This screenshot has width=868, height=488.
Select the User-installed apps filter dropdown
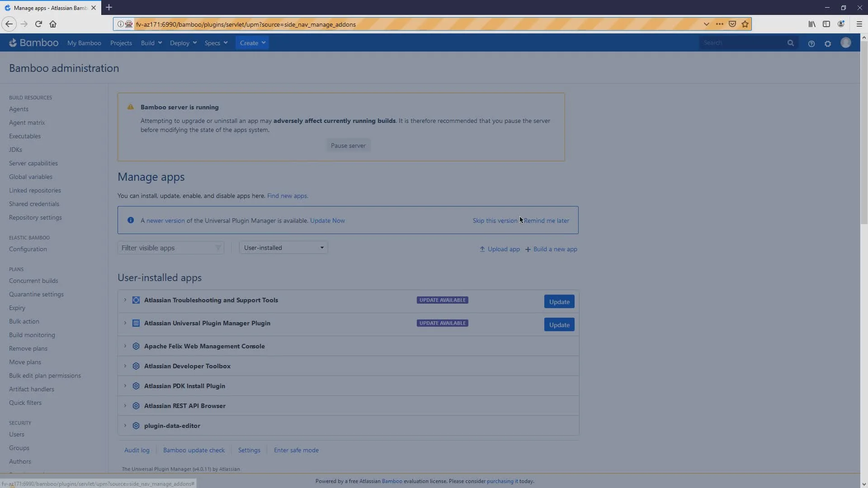point(283,247)
